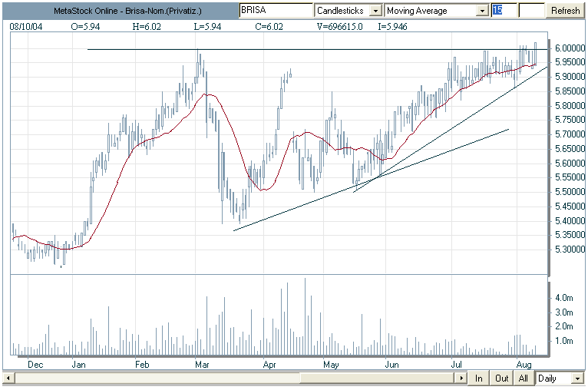Viewport: 588px width, 390px height.
Task: Click the horizontal scrollbar thumb
Action: pos(378,378)
